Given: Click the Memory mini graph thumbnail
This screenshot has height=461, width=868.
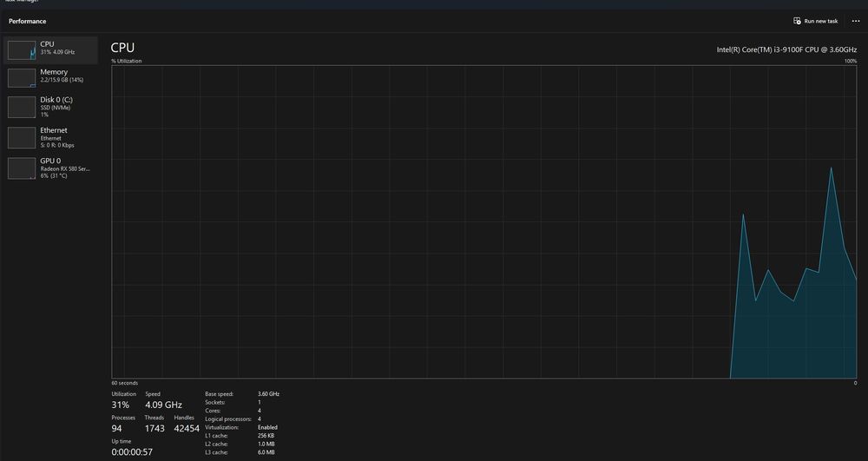Looking at the screenshot, I should click(22, 78).
